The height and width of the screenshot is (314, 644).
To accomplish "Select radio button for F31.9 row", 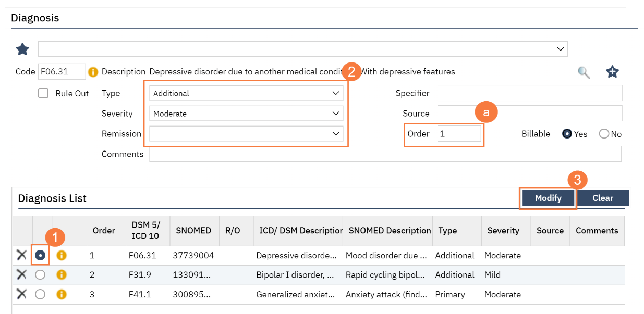I will [x=40, y=274].
